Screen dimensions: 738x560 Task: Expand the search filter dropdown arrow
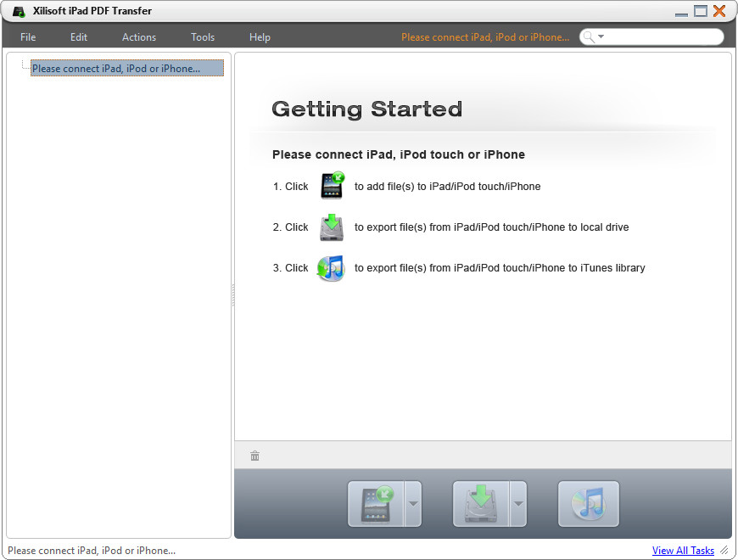tap(601, 36)
